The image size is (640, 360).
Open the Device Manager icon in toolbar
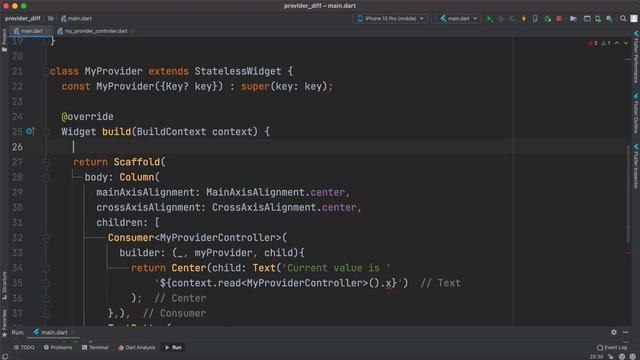598,19
